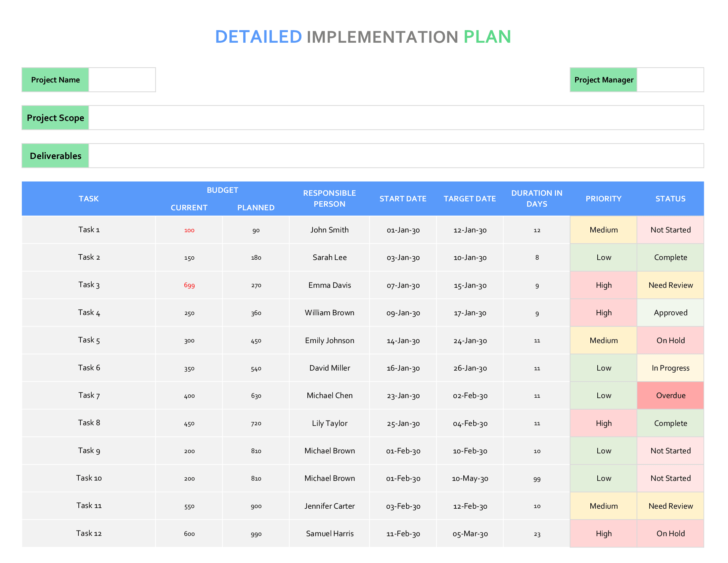Viewport: 728px width, 563px height.
Task: Select John Smith in the responsible person column
Action: pos(329,230)
